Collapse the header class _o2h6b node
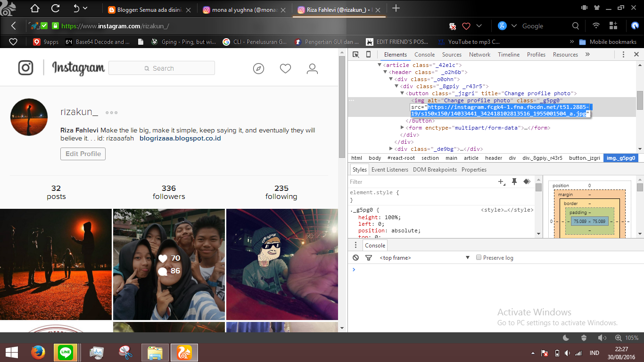 pos(385,72)
